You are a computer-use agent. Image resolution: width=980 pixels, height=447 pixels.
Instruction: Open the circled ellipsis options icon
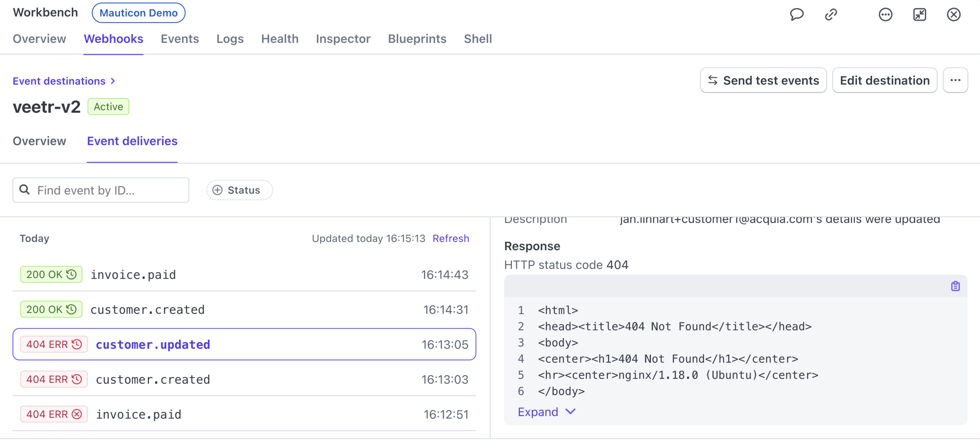pyautogui.click(x=885, y=14)
